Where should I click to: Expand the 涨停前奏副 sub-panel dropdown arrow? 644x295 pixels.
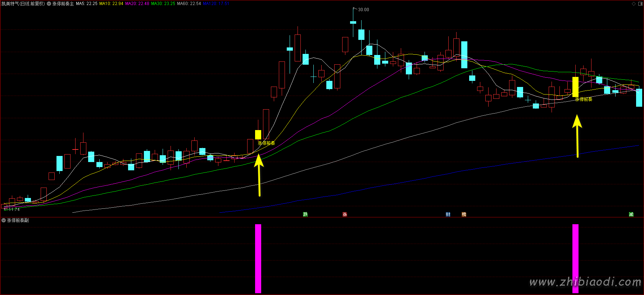(4, 220)
